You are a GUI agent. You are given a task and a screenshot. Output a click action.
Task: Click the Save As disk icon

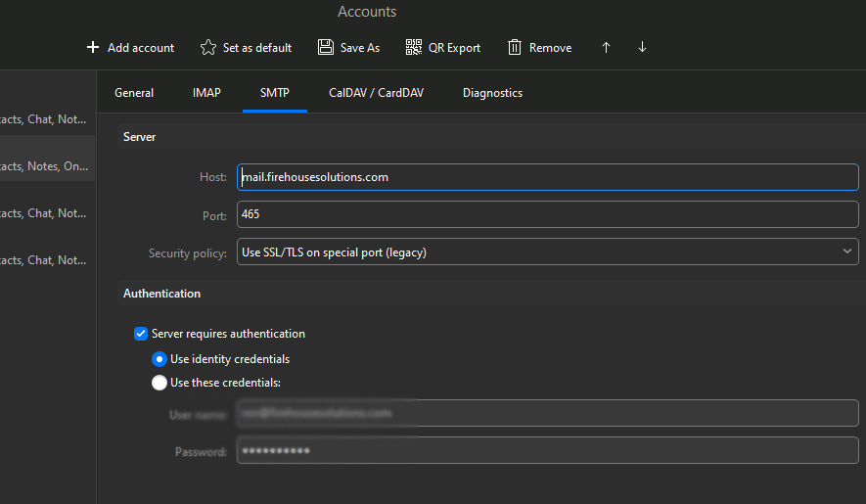[x=326, y=47]
